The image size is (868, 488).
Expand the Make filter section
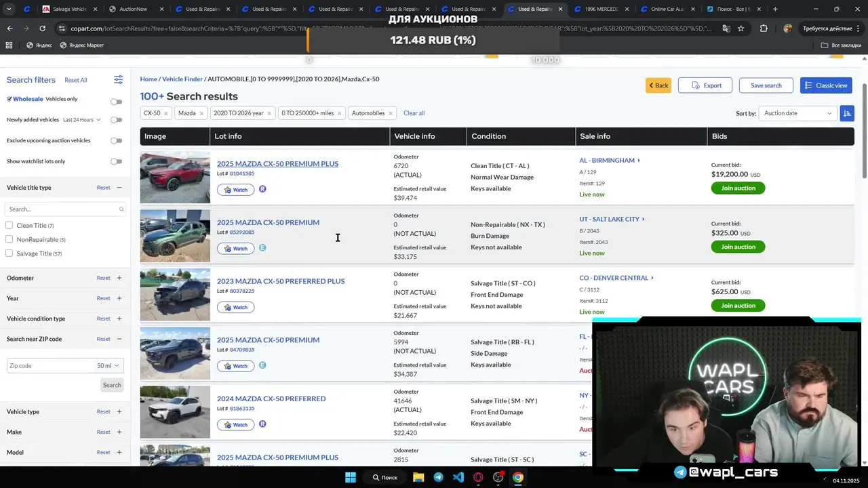tap(119, 432)
